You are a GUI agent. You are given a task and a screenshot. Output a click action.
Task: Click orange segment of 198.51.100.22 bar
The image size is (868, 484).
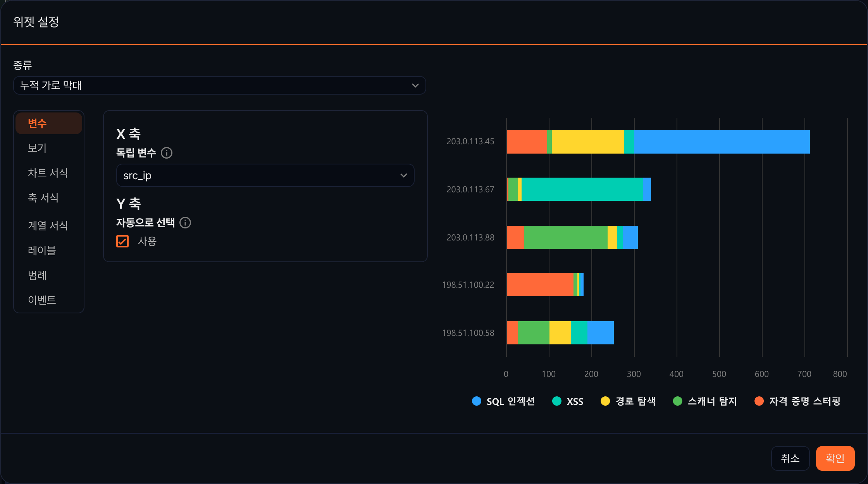click(x=540, y=285)
